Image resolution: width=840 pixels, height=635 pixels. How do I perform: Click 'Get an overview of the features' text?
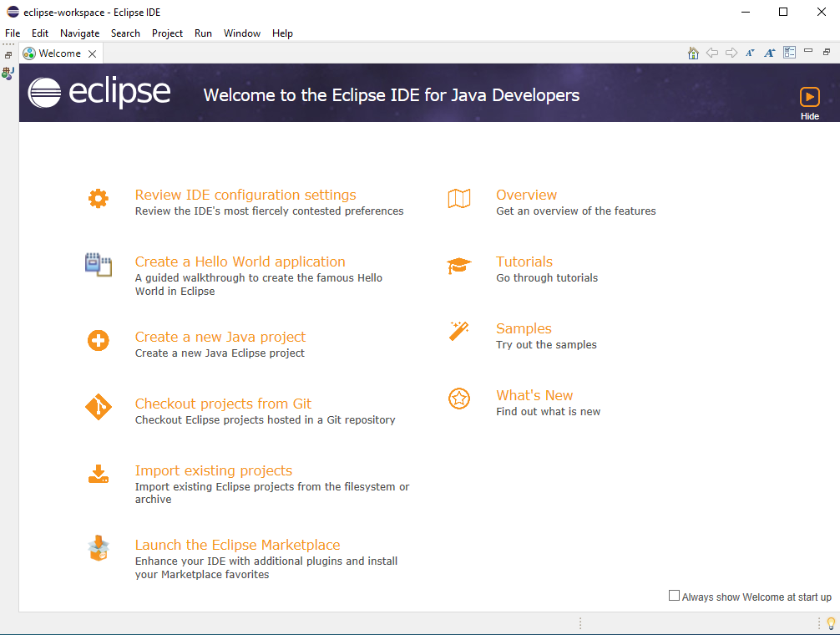[576, 211]
